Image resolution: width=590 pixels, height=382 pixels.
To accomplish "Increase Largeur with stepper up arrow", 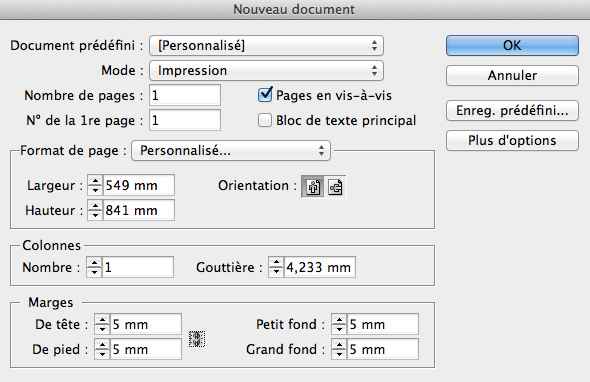I will point(95,181).
